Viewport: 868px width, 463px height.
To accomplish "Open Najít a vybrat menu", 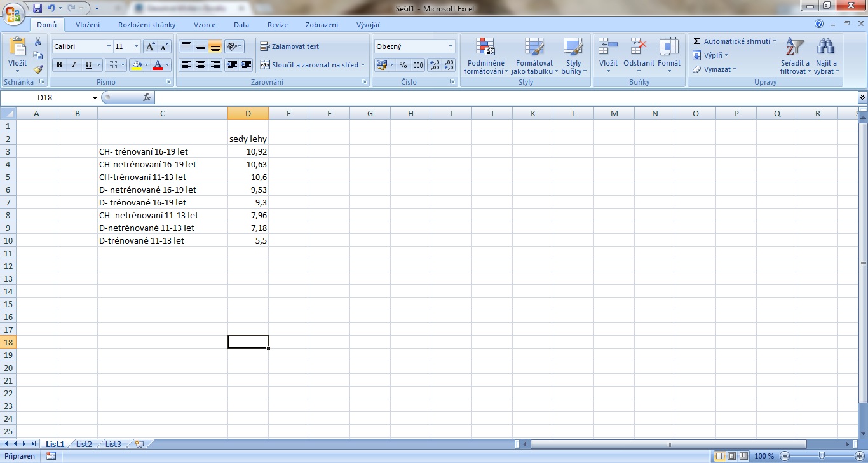I will coord(826,56).
